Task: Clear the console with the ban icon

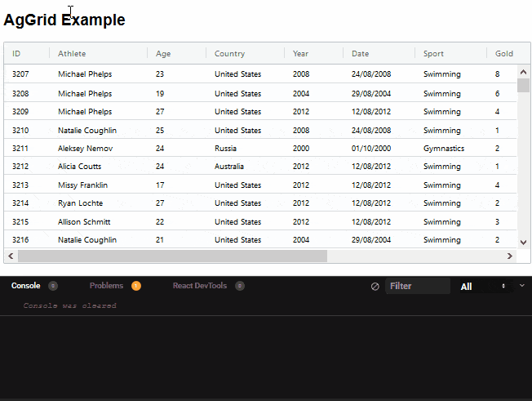Action: pyautogui.click(x=375, y=286)
